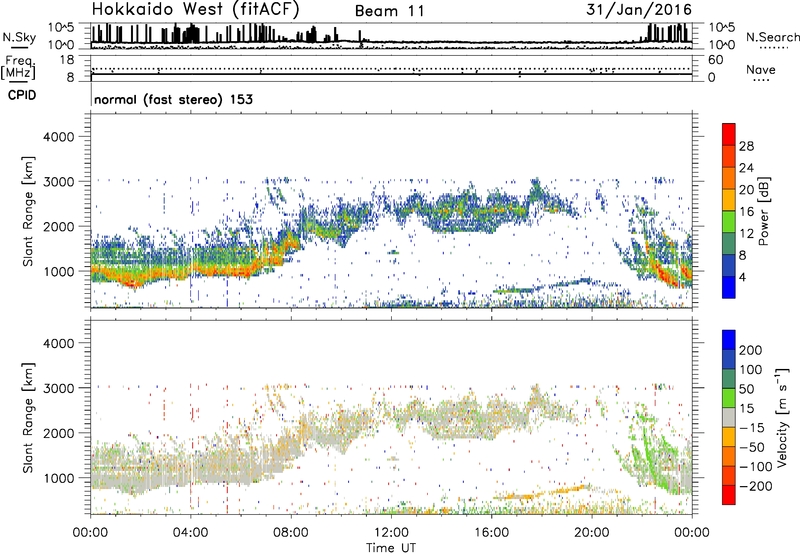Screen dimensions: 800x554
Task: Click 'Slant Range [km]' label of velocity panel
Action: (x=29, y=418)
